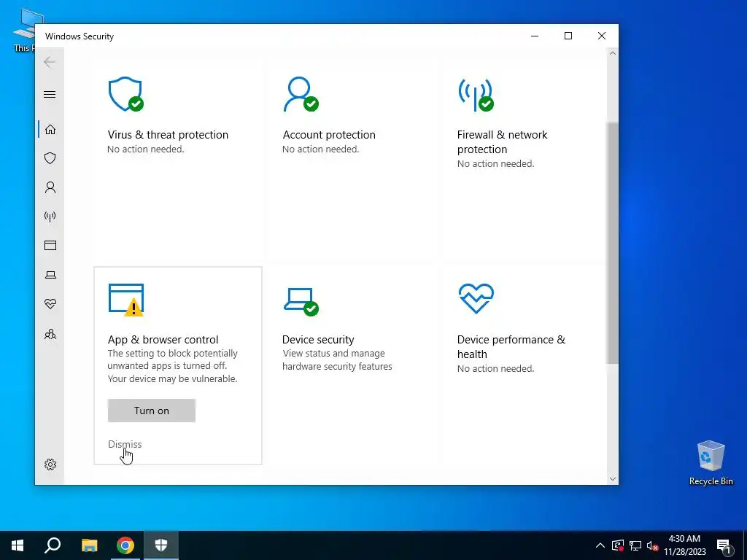Open the Windows Start menu
The width and height of the screenshot is (747, 560).
click(x=18, y=545)
